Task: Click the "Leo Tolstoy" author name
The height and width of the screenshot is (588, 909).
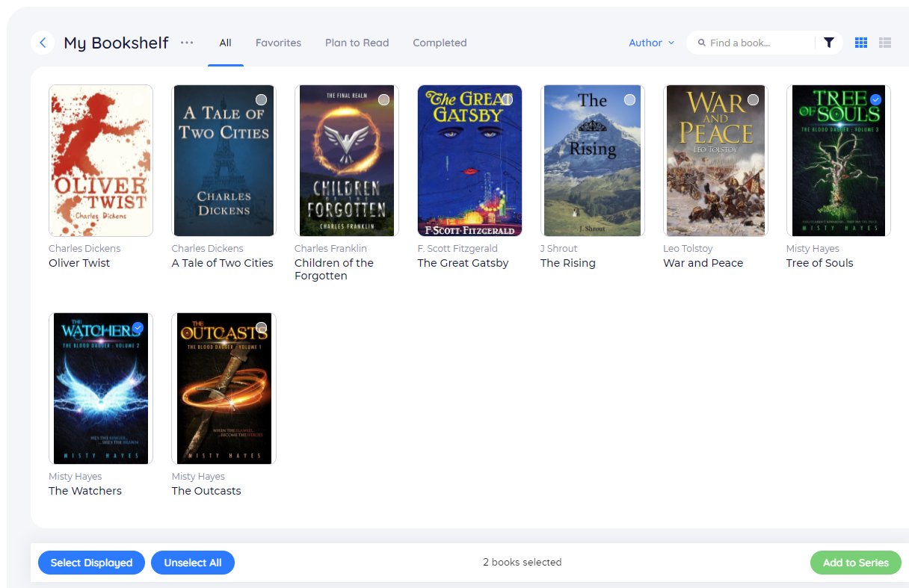Action: coord(688,248)
